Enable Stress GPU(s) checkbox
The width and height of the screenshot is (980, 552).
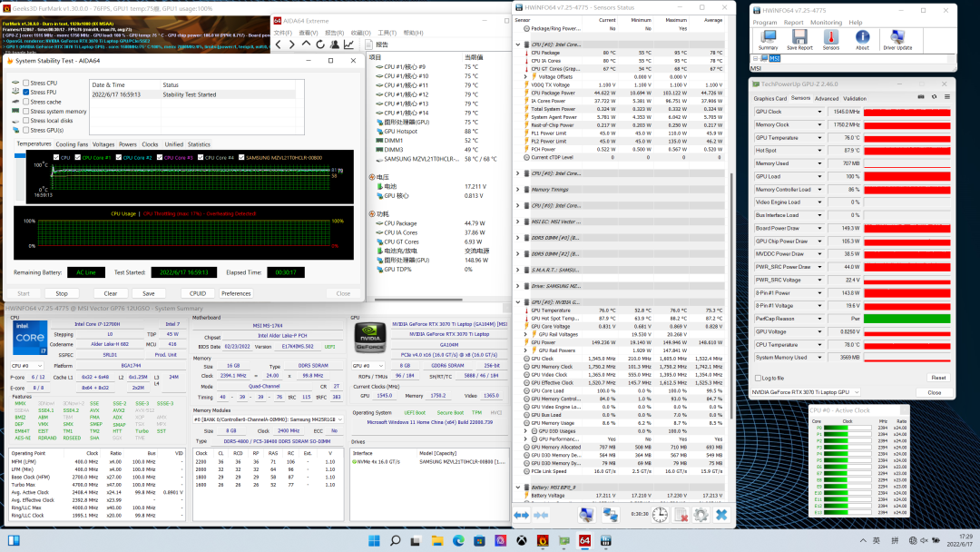coord(25,130)
